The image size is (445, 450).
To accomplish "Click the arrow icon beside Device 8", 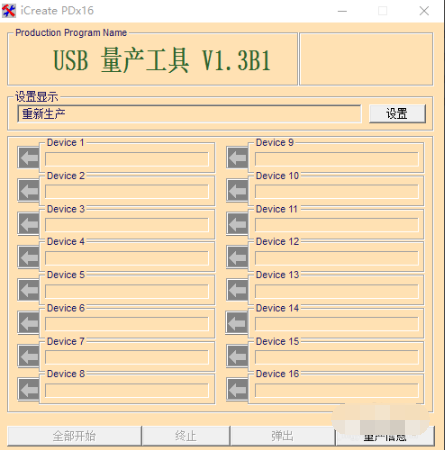I will 29,389.
